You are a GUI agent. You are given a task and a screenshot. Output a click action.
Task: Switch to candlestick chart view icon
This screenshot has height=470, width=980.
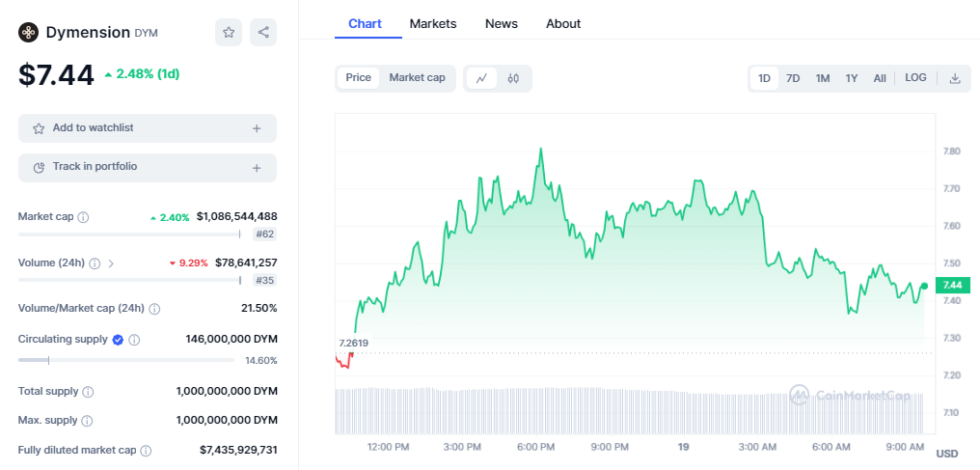pos(513,78)
